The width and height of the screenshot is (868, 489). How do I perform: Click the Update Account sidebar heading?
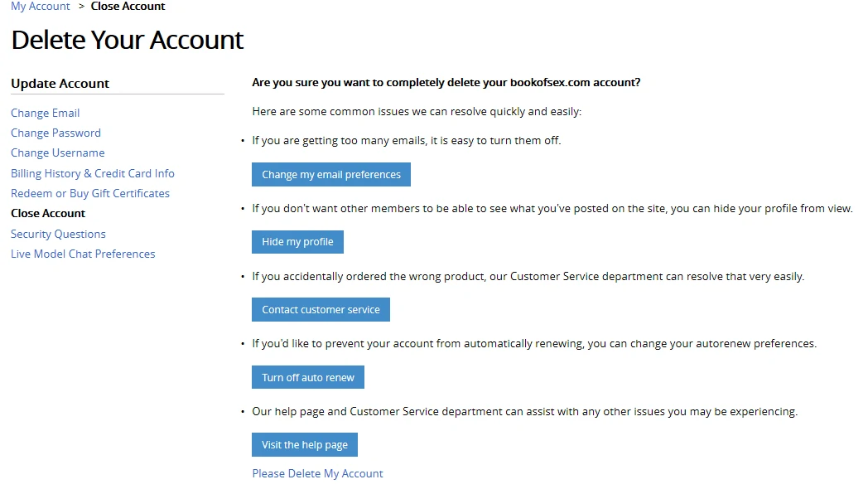[60, 83]
